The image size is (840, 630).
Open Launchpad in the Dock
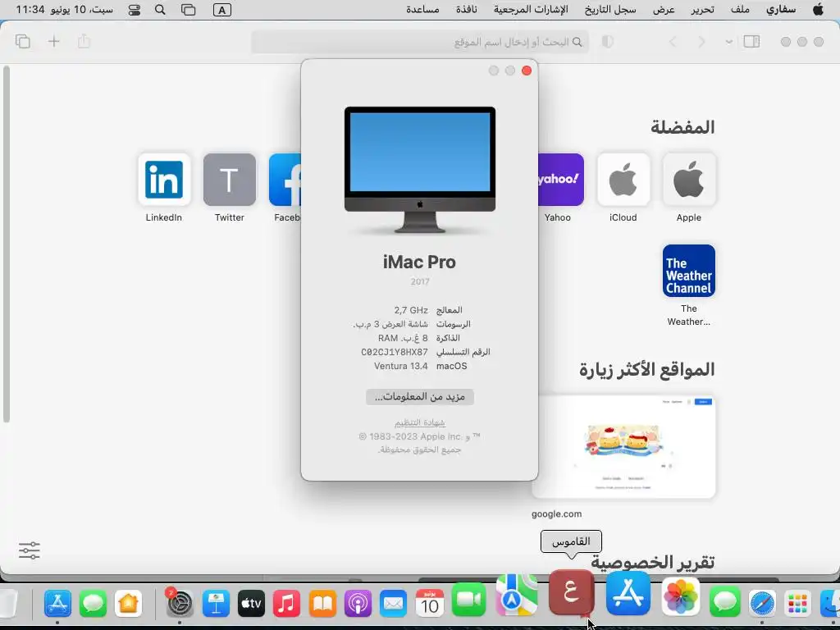797,603
